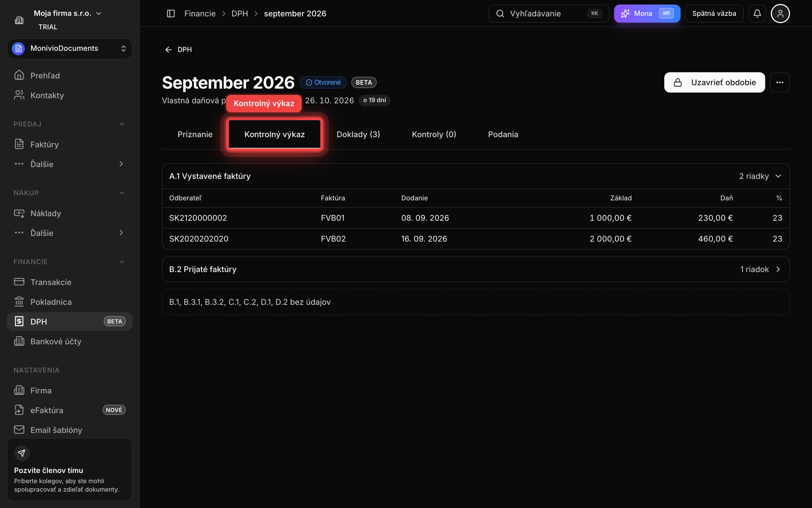812x508 pixels.
Task: Open the Doklady (3) tab
Action: point(358,134)
